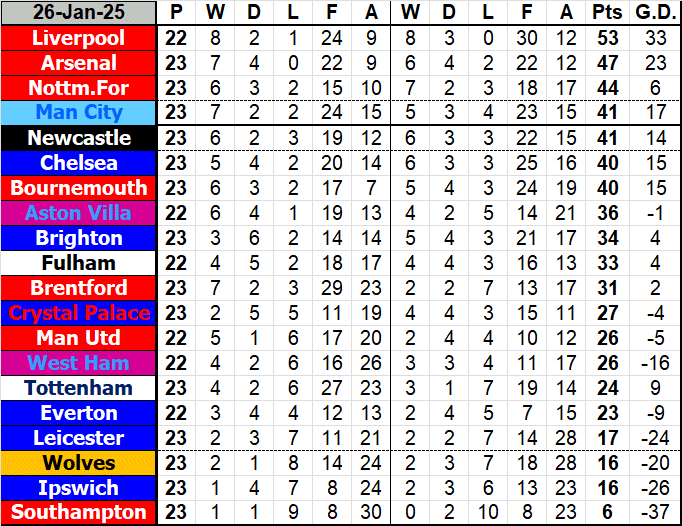This screenshot has width=682, height=526.
Task: Click the Crystal Palace team cell
Action: coord(79,313)
